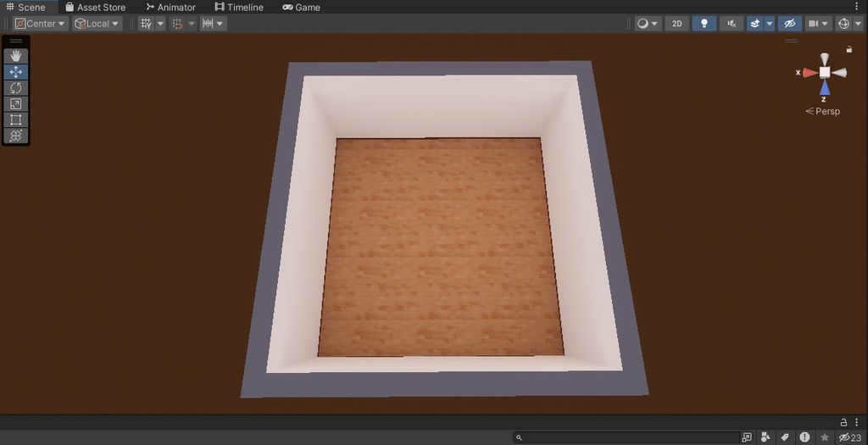Click the Favorites star icon
868x445 pixels.
click(824, 437)
